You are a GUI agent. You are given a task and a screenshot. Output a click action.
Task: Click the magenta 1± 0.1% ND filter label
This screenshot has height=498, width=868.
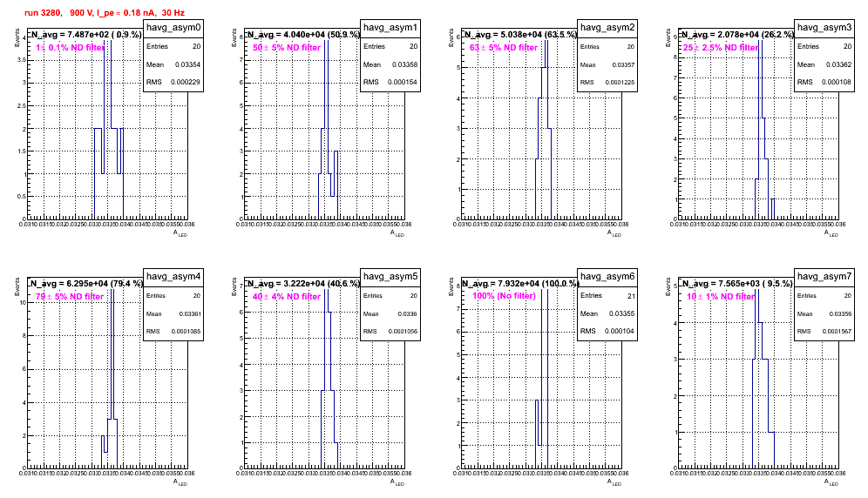click(71, 48)
